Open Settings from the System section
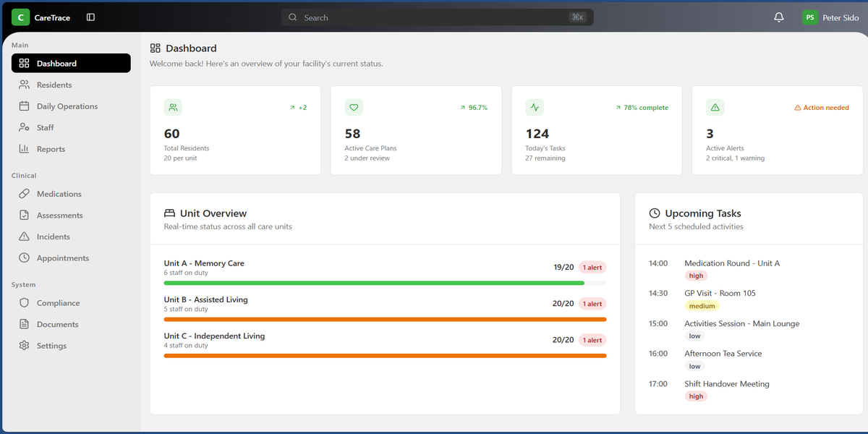 [x=51, y=346]
